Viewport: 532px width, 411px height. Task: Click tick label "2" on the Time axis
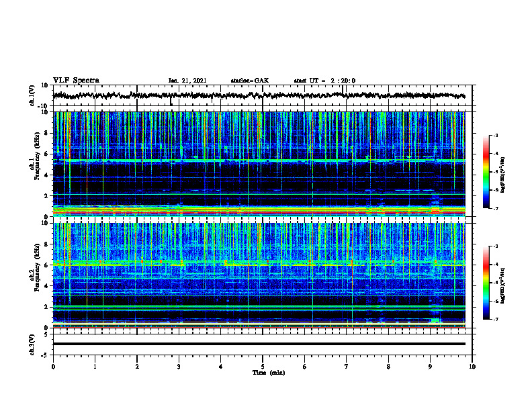(137, 367)
